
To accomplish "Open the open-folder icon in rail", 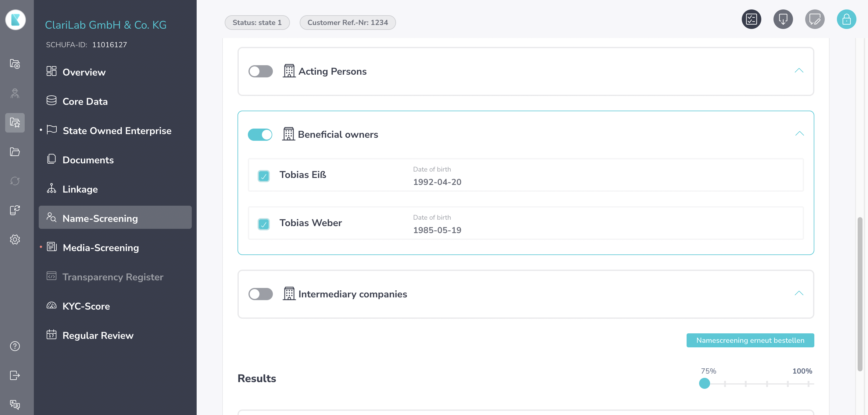I will pos(15,152).
